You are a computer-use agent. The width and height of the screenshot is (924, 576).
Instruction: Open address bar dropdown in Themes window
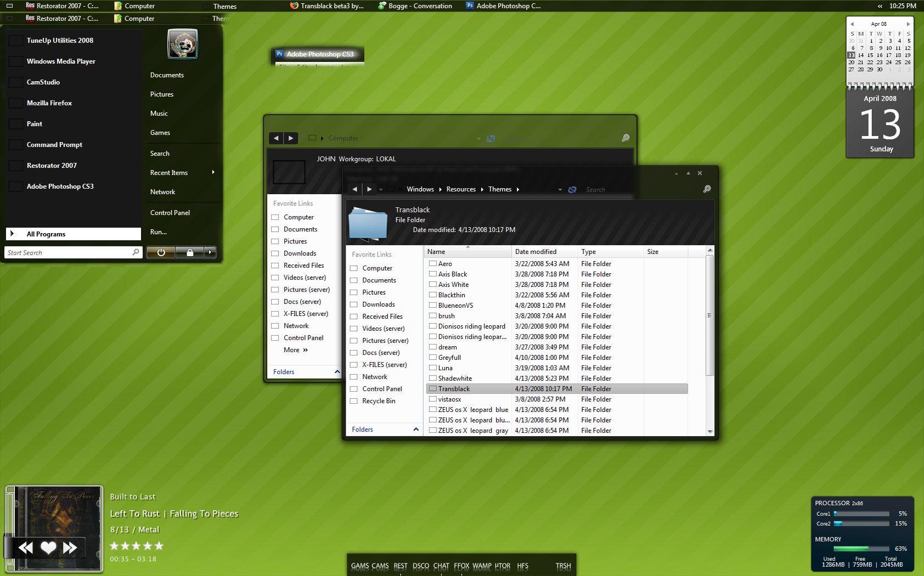[x=560, y=190]
